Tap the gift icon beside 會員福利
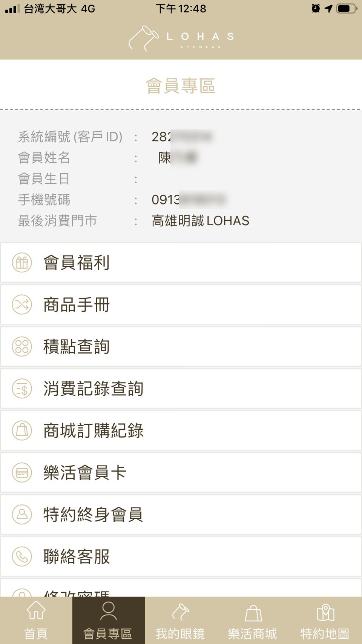This screenshot has width=362, height=644. pos(22,263)
